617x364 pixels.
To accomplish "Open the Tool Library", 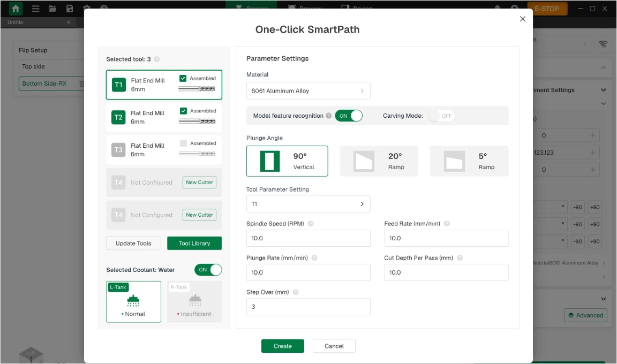I will 194,244.
